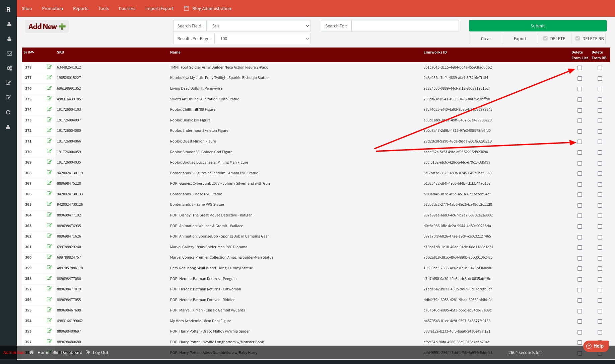This screenshot has height=364, width=615.
Task: Click the DELETE RB button
Action: [x=589, y=38]
